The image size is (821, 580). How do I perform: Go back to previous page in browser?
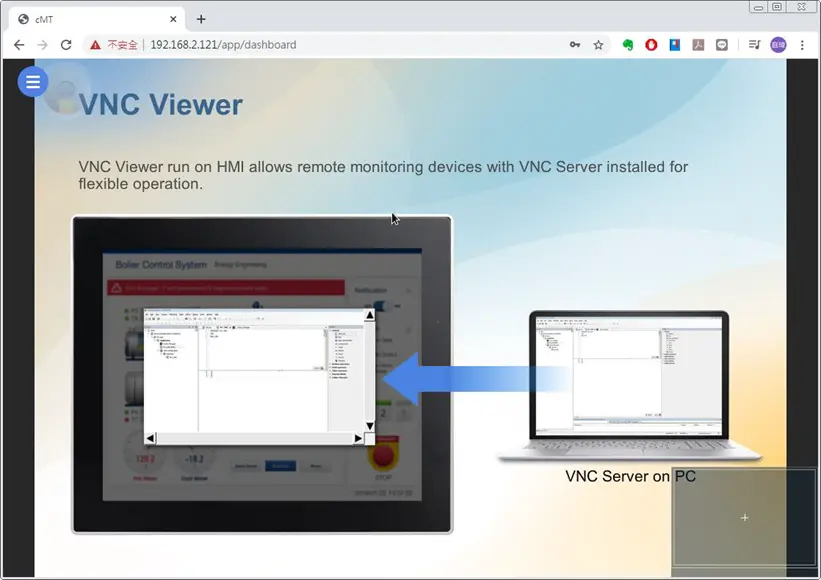pos(19,45)
